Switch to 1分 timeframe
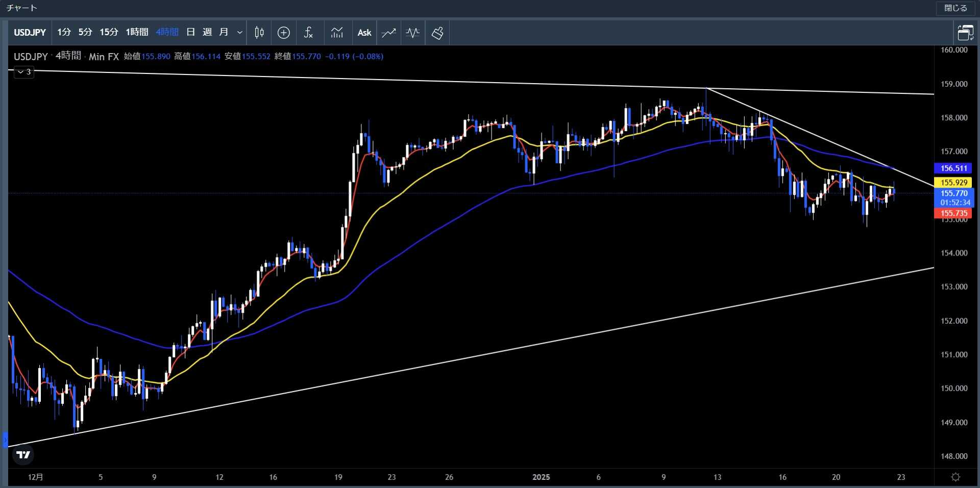The image size is (980, 488). click(x=64, y=33)
